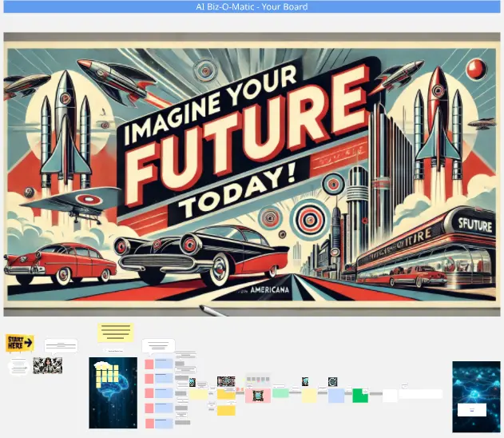This screenshot has height=438, width=504.
Task: Click the AI Biz-O-Matic board title bar
Action: point(252,7)
